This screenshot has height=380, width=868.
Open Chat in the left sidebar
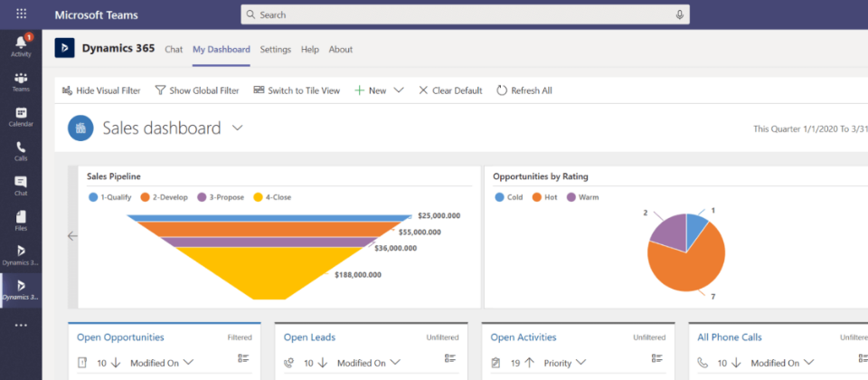(x=21, y=186)
